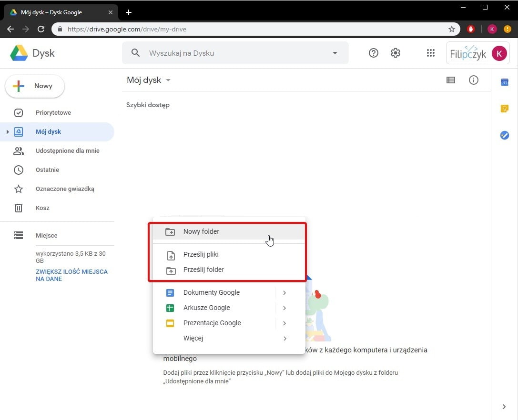This screenshot has height=420, width=518.
Task: Open the help question mark icon
Action: 374,53
